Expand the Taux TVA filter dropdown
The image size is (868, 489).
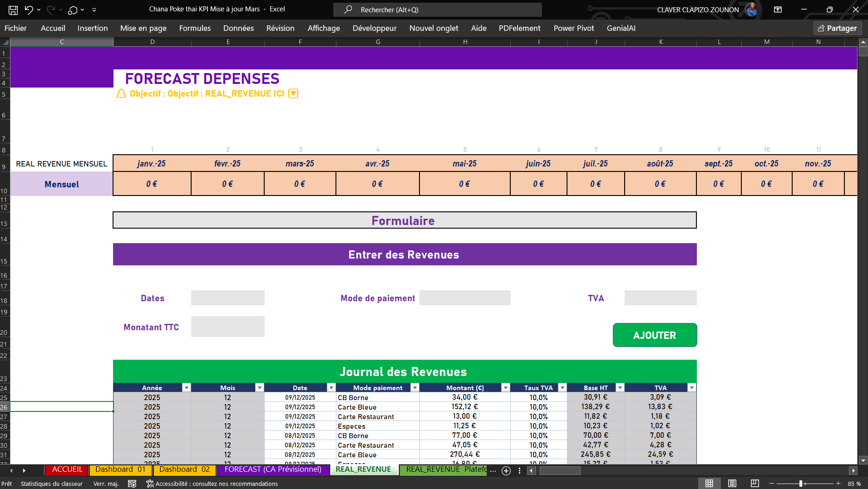point(562,388)
